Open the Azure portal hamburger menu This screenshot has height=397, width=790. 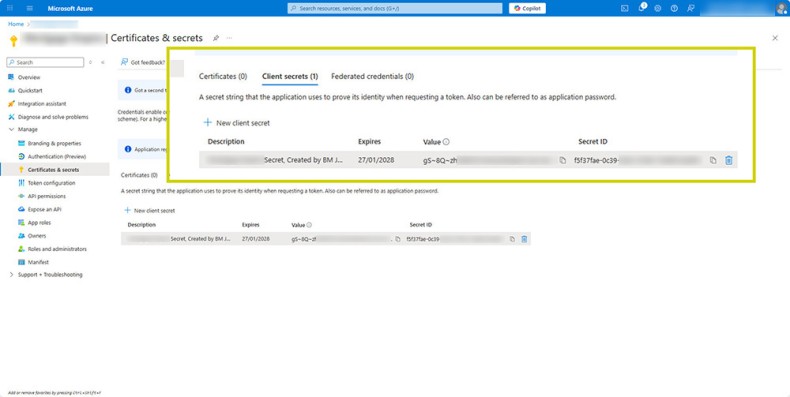[30, 8]
